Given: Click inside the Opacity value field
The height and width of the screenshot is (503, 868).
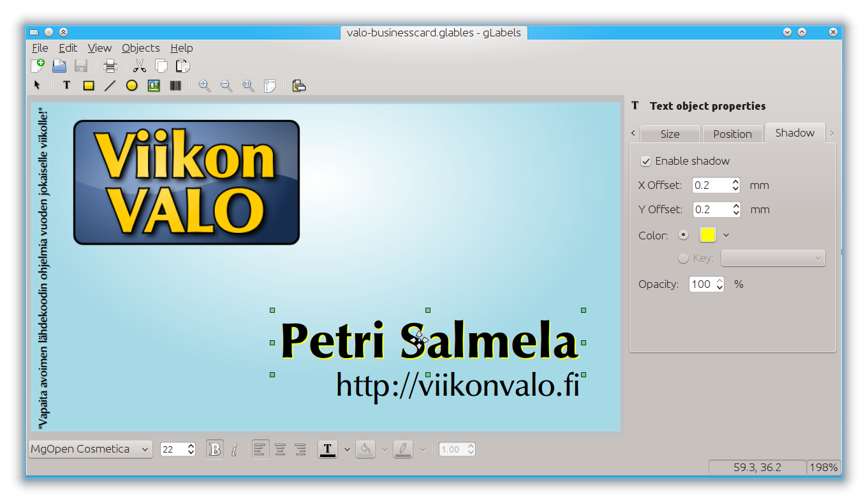Looking at the screenshot, I should click(702, 284).
